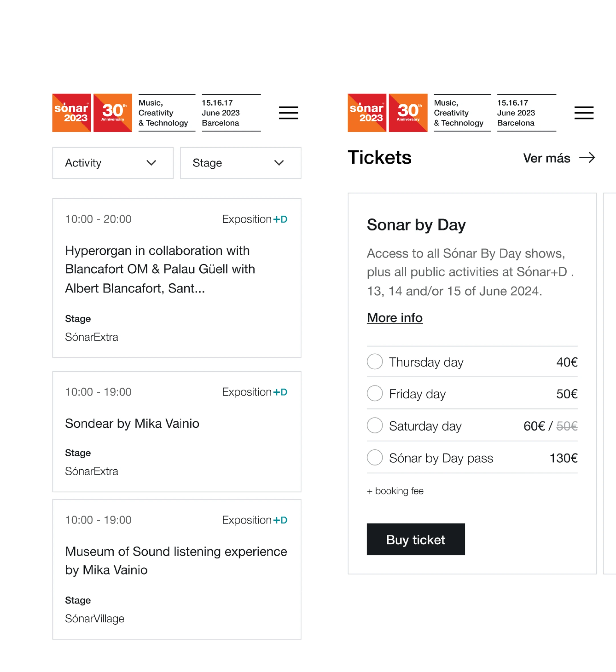This screenshot has width=616, height=672.
Task: Click the Buy ticket button
Action: pyautogui.click(x=416, y=539)
